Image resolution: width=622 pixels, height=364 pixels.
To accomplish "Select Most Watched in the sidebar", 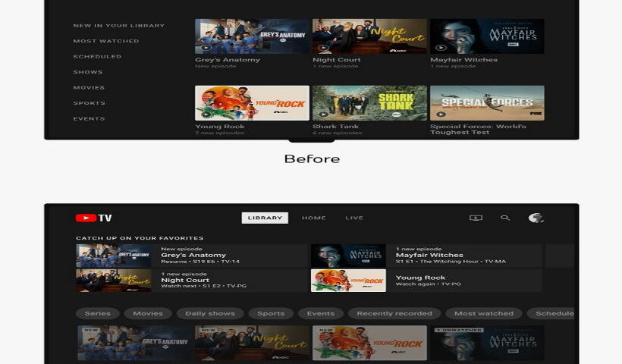I will click(x=106, y=41).
